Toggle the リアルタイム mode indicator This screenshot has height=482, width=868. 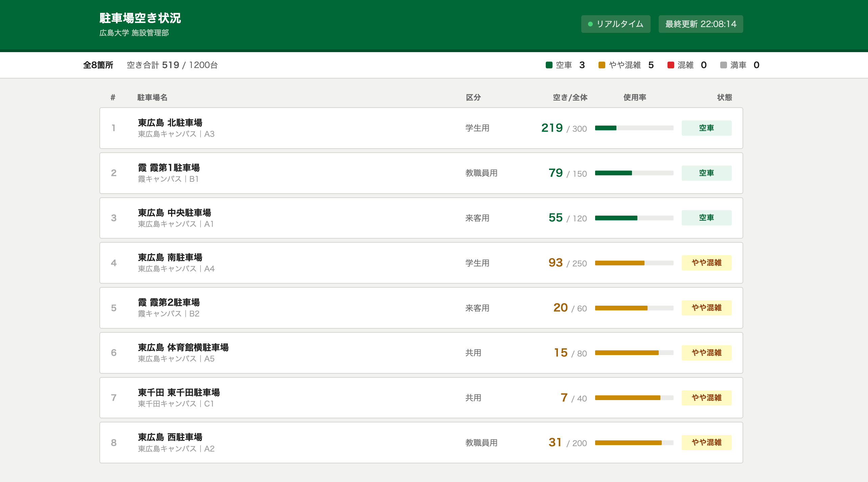click(615, 24)
